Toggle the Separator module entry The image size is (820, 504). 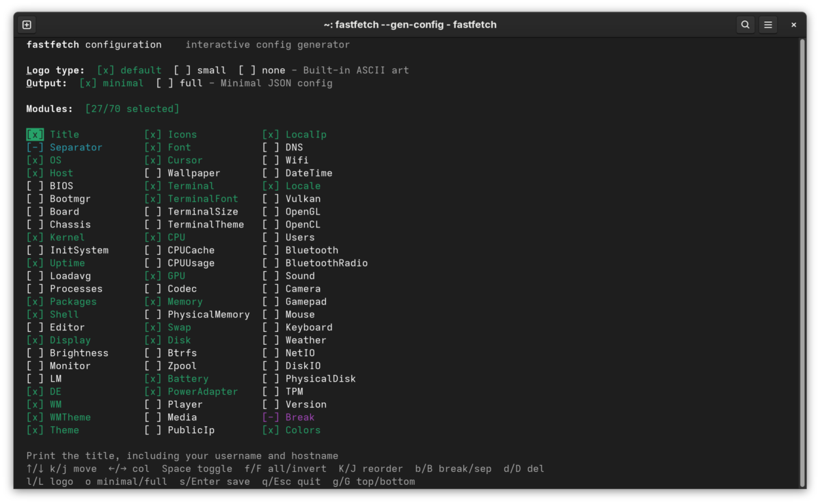click(x=64, y=148)
